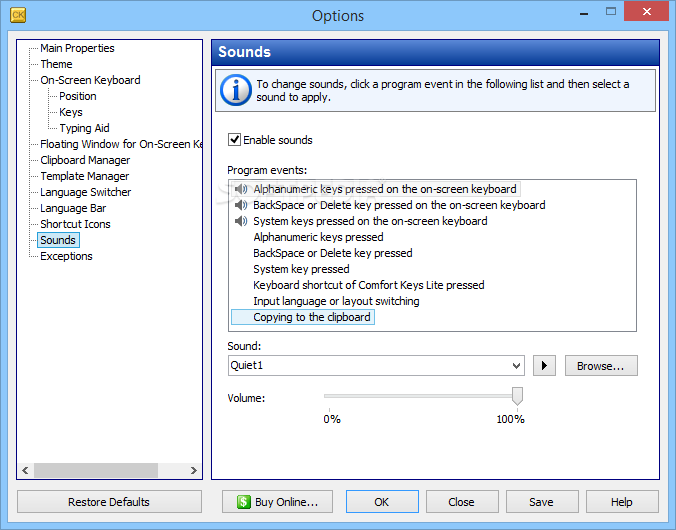
Task: Click left arrow of tree scrollbar
Action: pyautogui.click(x=25, y=470)
